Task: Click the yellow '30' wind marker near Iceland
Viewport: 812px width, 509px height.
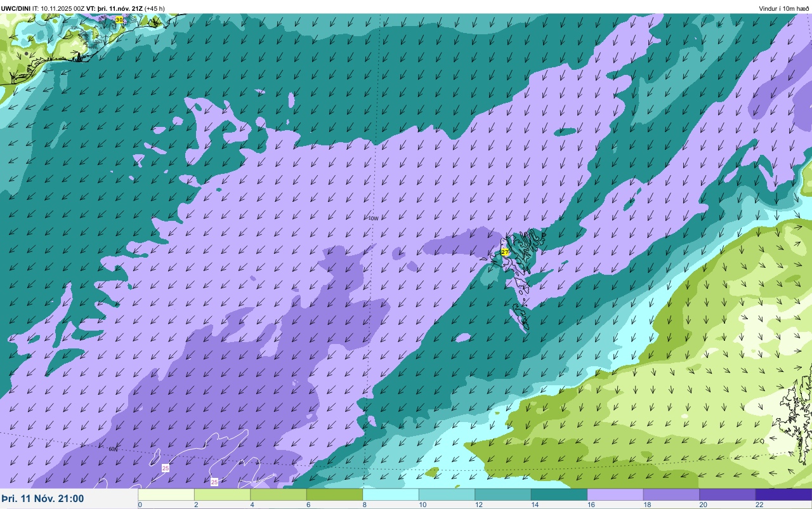Action: pyautogui.click(x=119, y=20)
